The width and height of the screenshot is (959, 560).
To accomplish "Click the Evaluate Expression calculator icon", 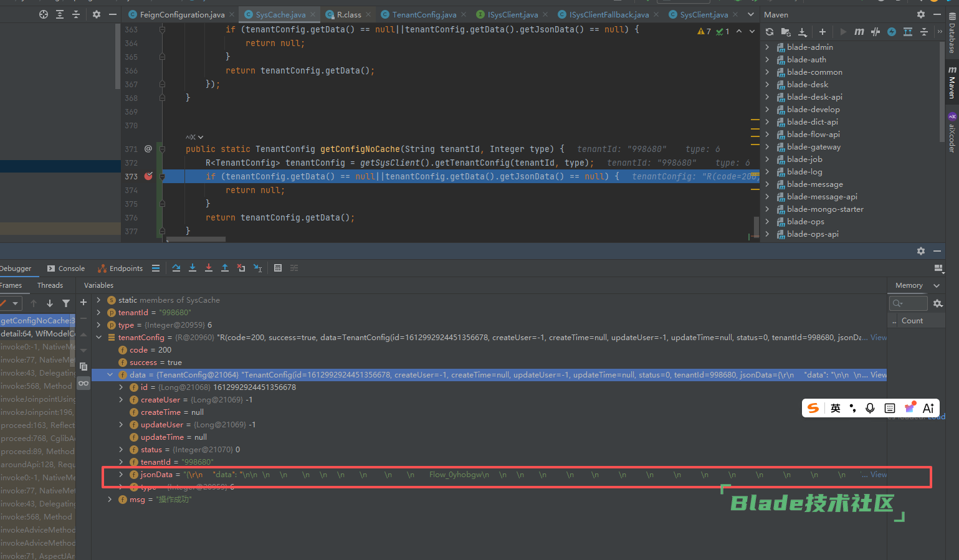I will coord(278,268).
